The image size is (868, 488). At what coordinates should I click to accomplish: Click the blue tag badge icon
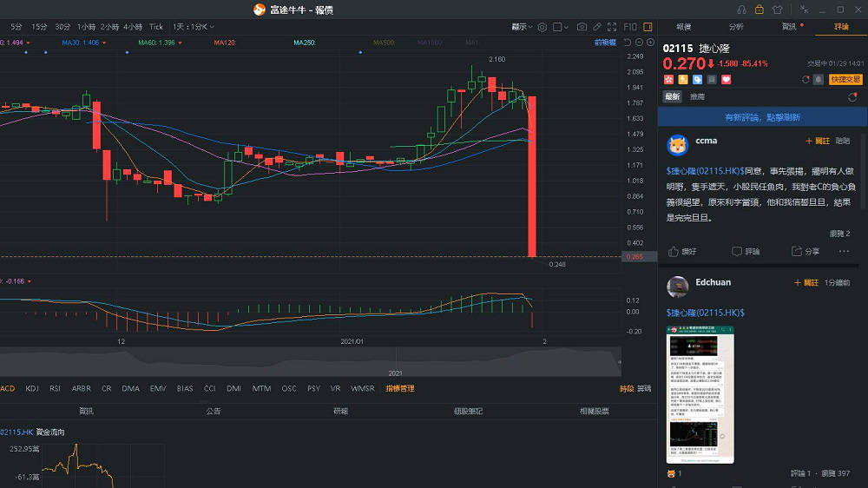point(698,80)
